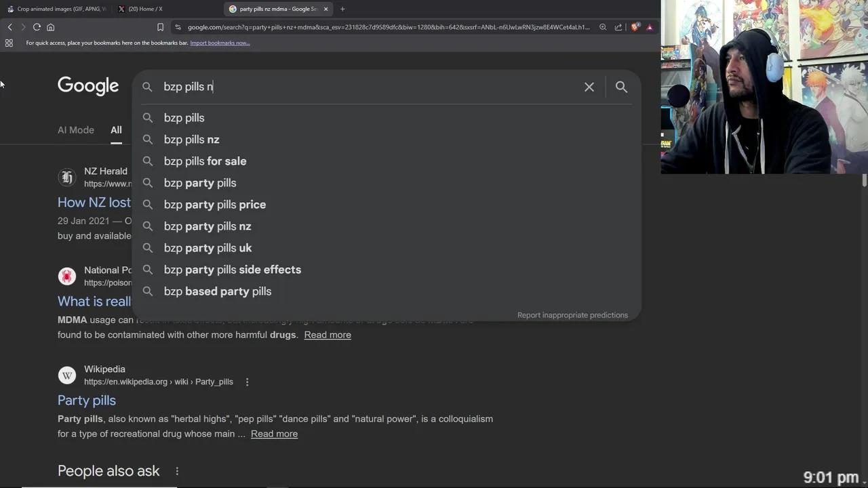Open the browser home page
Image resolution: width=868 pixels, height=488 pixels.
(x=50, y=27)
